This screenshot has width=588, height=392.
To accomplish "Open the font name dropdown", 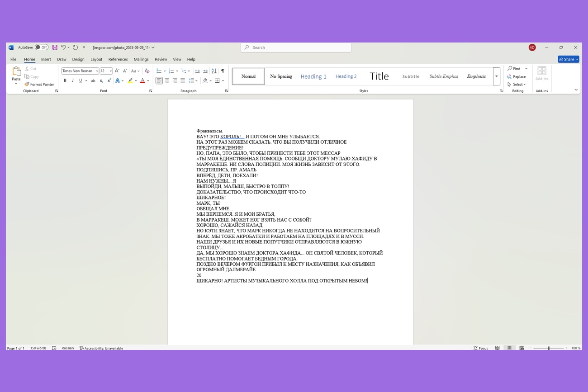I will tap(97, 71).
